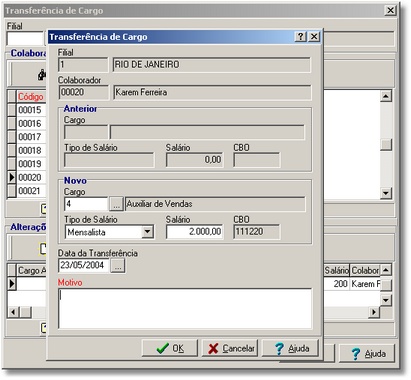411x380 pixels.
Task: Open Ajuda in the front dialog
Action: click(x=291, y=348)
